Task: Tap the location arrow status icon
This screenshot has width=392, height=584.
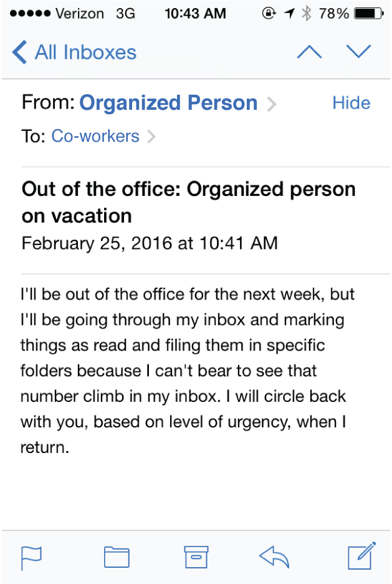Action: 289,13
